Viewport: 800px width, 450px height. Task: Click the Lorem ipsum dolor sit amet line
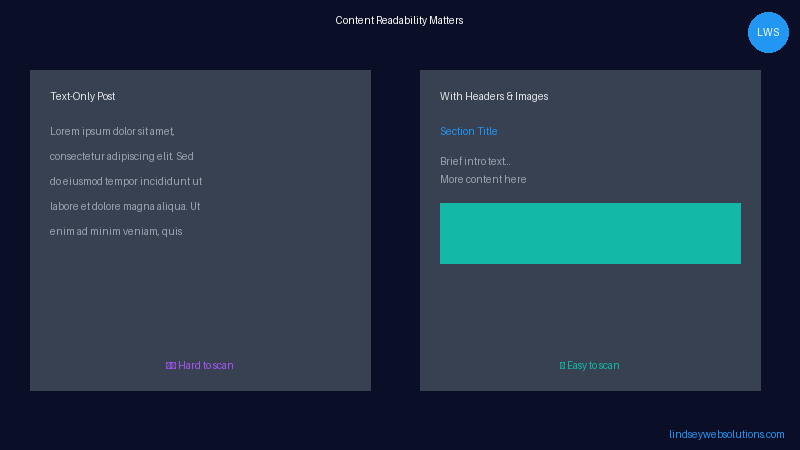pos(112,131)
